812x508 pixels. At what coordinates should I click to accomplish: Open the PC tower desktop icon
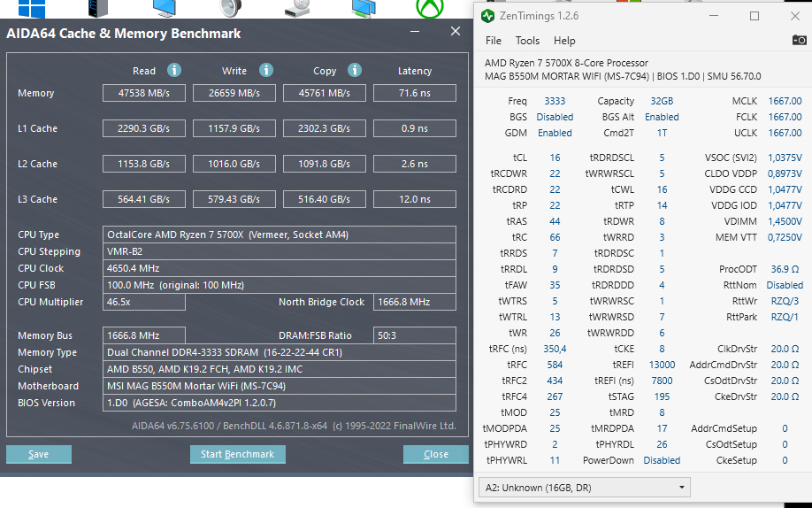[x=98, y=8]
